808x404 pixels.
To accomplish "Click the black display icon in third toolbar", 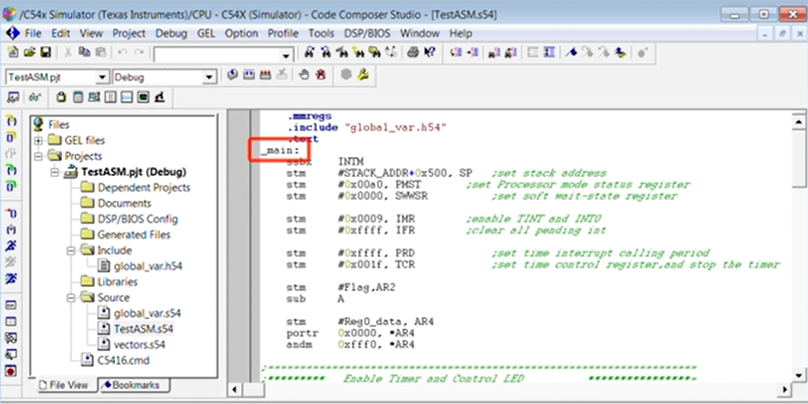I will (x=143, y=97).
